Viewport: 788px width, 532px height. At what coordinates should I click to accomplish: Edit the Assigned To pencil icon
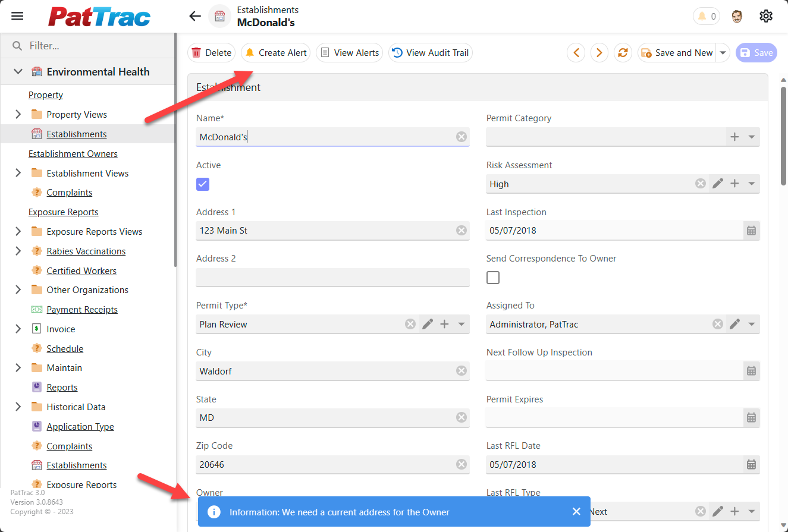tap(735, 324)
